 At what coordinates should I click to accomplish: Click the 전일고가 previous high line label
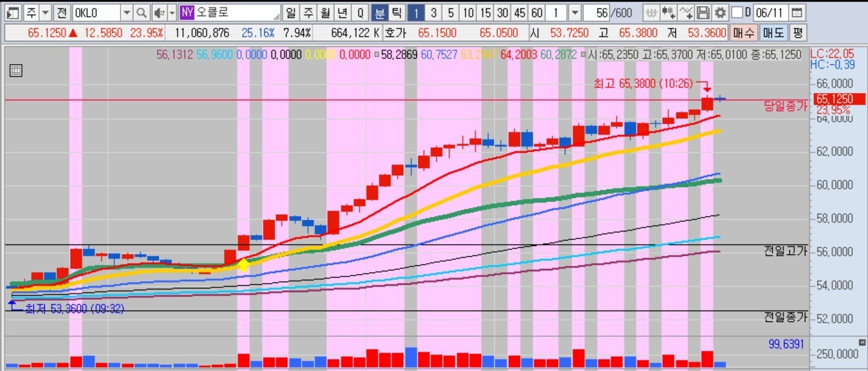pyautogui.click(x=785, y=252)
